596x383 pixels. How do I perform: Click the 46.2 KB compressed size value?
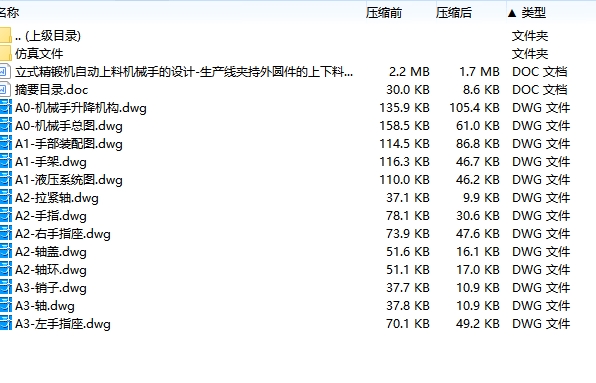pos(478,180)
